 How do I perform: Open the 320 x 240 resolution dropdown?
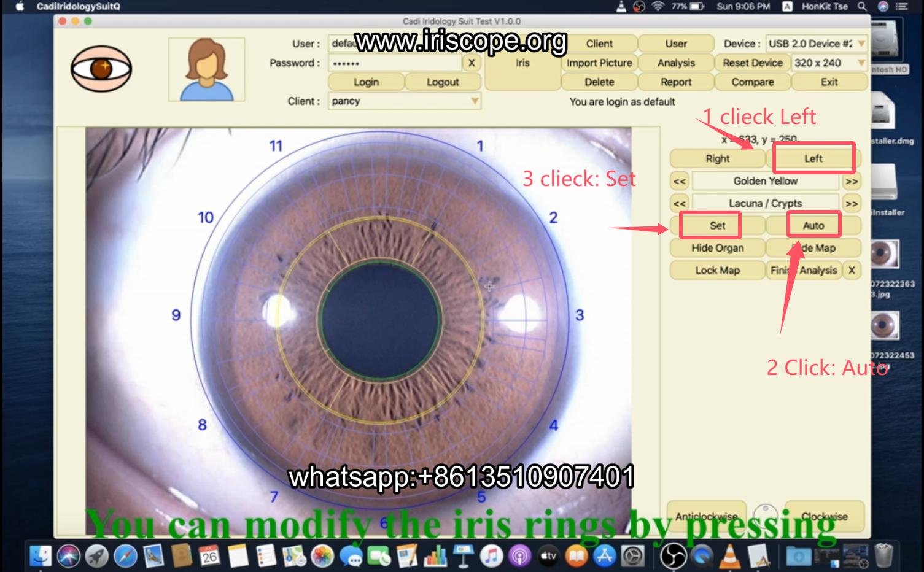(829, 63)
